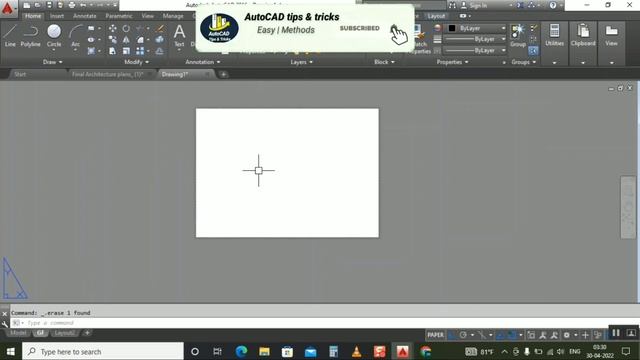Expand the Modify panel
The image size is (640, 360).
(136, 62)
